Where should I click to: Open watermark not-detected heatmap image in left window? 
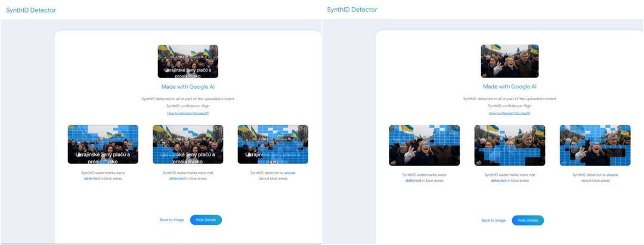coord(188,144)
